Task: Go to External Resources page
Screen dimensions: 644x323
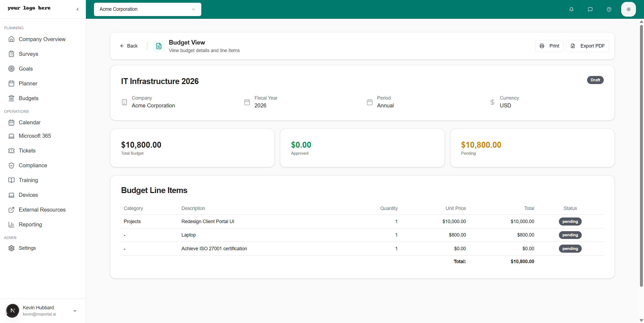Action: (x=42, y=210)
